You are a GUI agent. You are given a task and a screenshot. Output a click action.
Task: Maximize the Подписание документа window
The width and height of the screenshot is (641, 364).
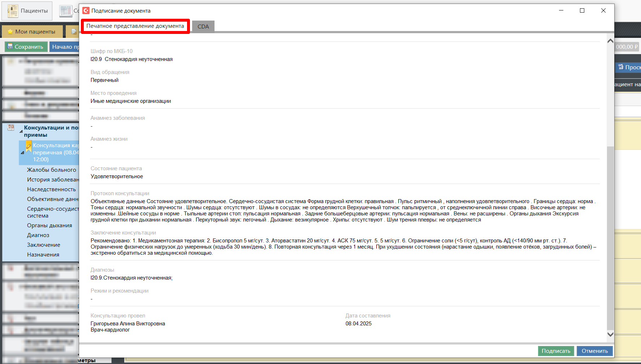[582, 10]
